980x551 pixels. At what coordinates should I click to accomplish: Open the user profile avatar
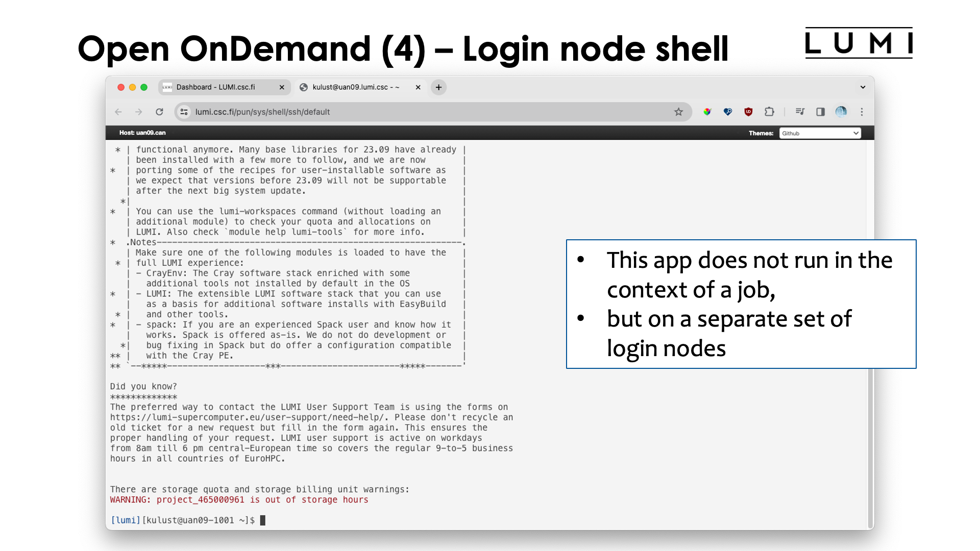click(x=841, y=112)
